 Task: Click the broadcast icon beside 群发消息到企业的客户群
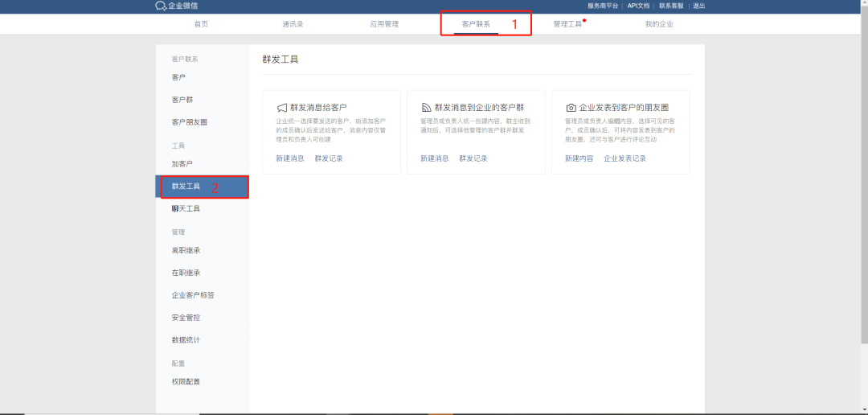pyautogui.click(x=426, y=107)
